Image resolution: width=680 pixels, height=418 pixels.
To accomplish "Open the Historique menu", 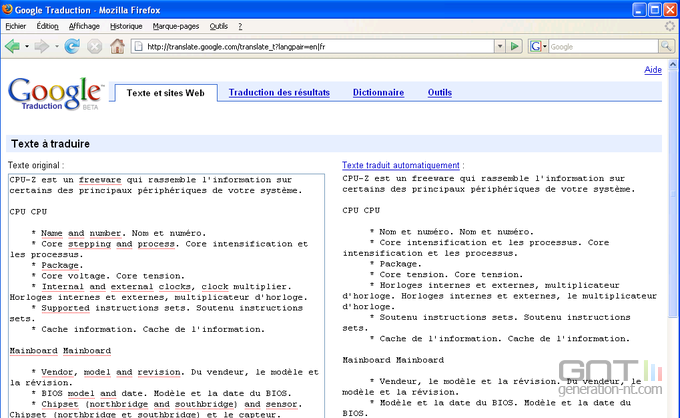I will tap(126, 26).
